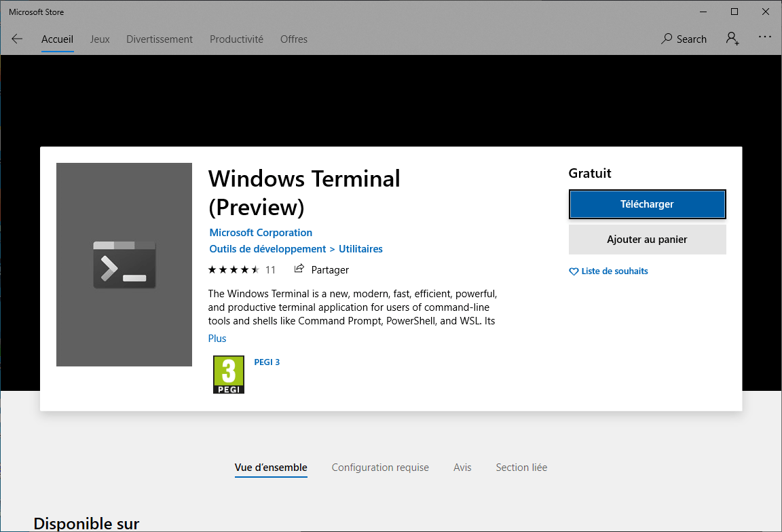Select the Configuration requise tab
This screenshot has height=532, width=782.
[380, 468]
